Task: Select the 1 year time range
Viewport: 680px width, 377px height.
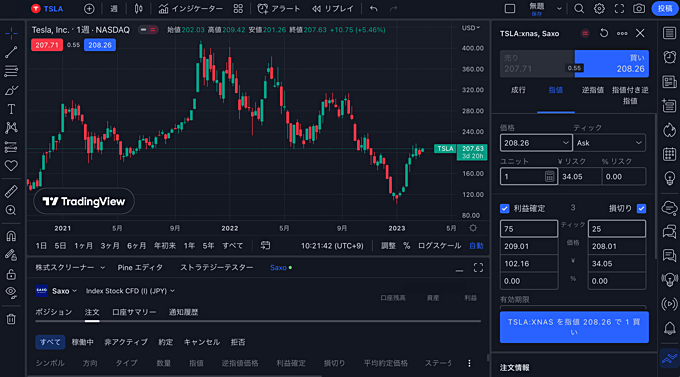Action: 189,246
